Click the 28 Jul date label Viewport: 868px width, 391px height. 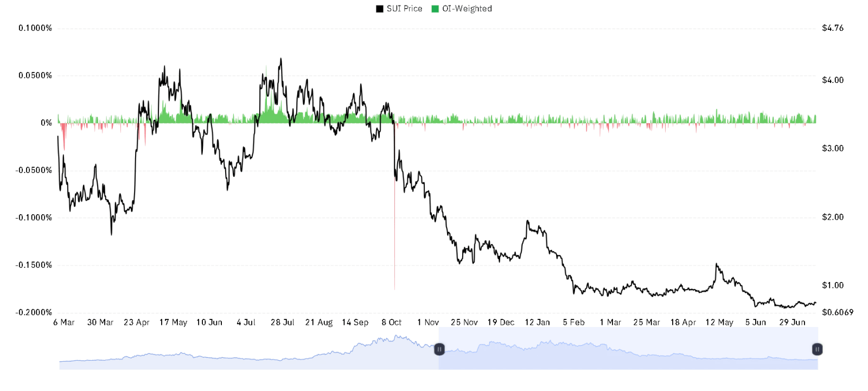(x=283, y=322)
